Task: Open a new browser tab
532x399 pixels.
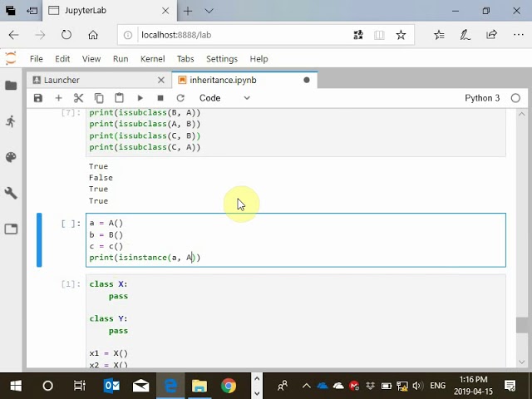Action: point(188,11)
